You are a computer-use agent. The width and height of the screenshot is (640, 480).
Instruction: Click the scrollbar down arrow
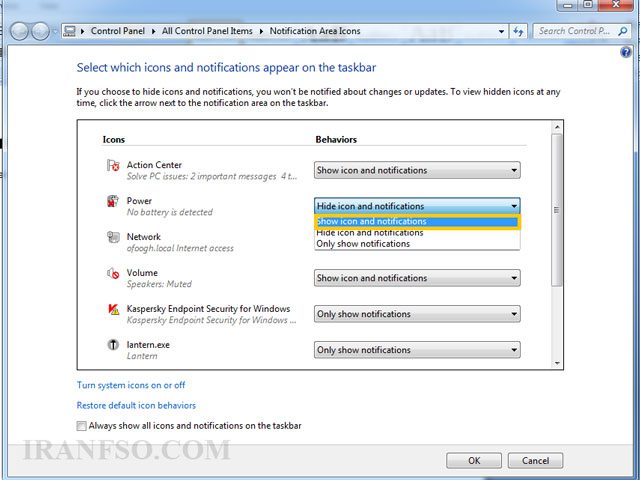click(x=557, y=363)
